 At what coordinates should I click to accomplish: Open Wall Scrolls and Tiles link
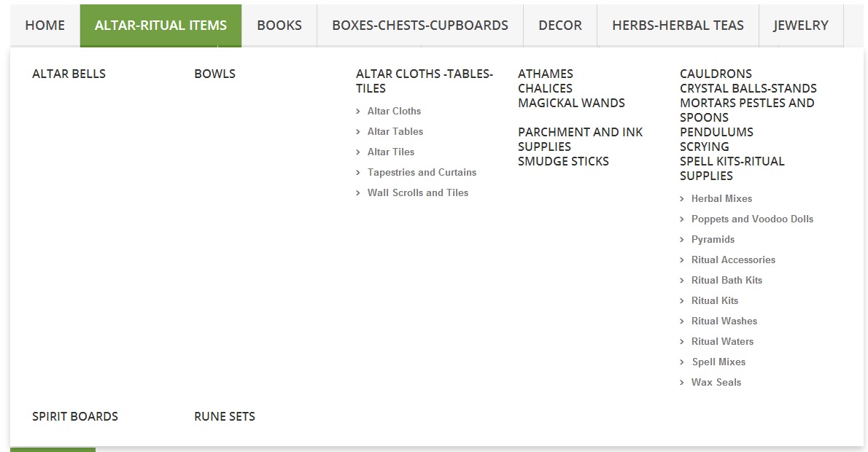tap(418, 192)
